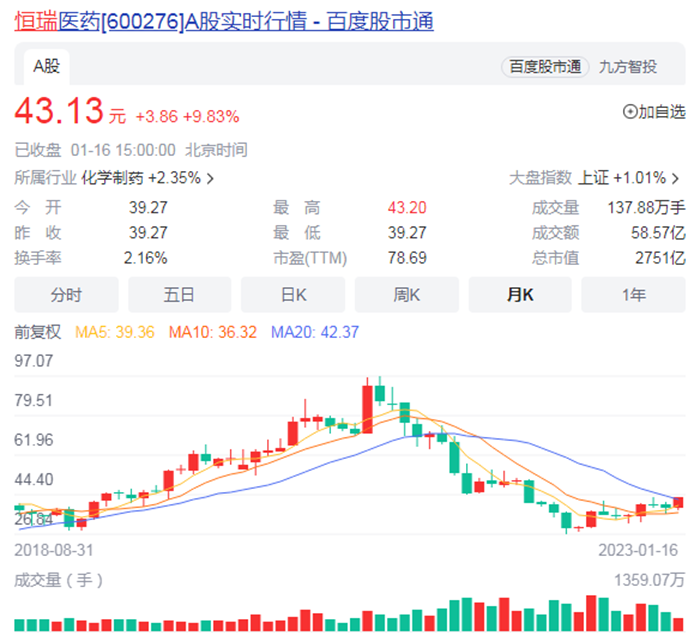This screenshot has height=642, width=700.
Task: Switch to 百度股市通 data source
Action: [x=545, y=67]
